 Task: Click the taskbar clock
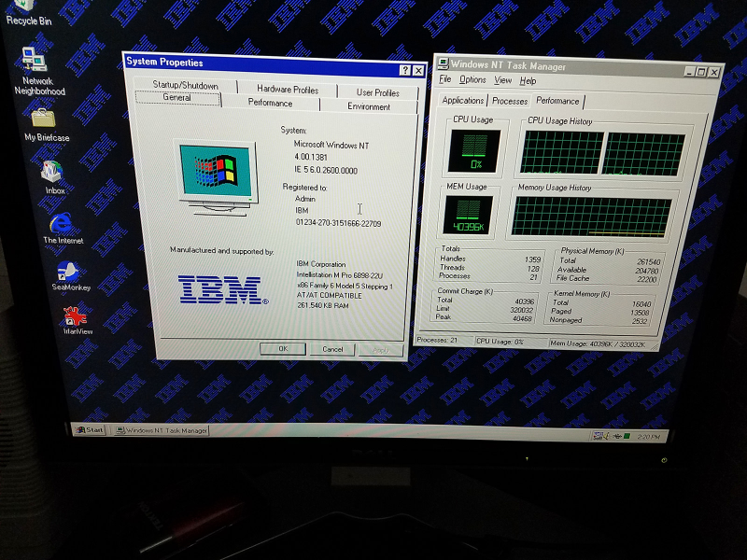point(648,437)
